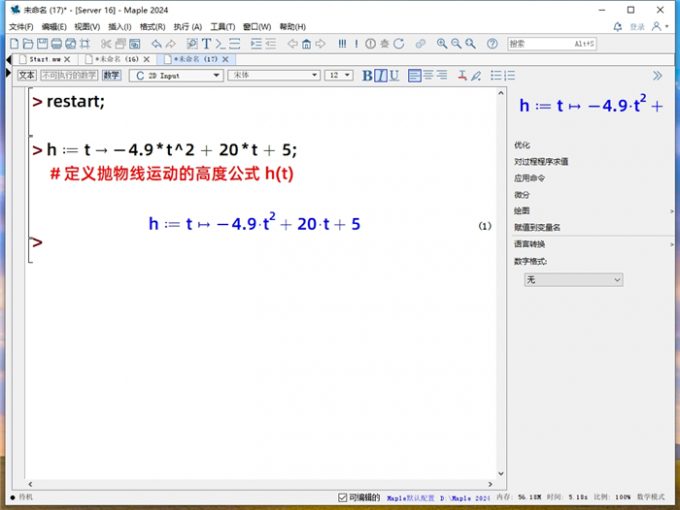
Task: Click the 搜索 search box
Action: 550,44
